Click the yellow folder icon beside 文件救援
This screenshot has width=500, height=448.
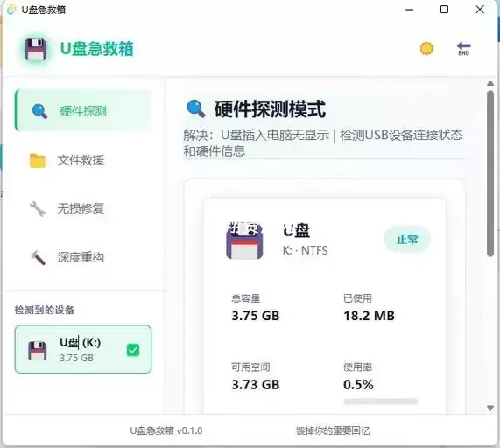[38, 160]
